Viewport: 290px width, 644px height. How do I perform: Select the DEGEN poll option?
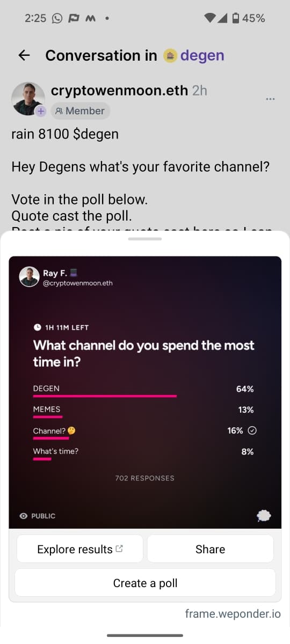pyautogui.click(x=143, y=391)
